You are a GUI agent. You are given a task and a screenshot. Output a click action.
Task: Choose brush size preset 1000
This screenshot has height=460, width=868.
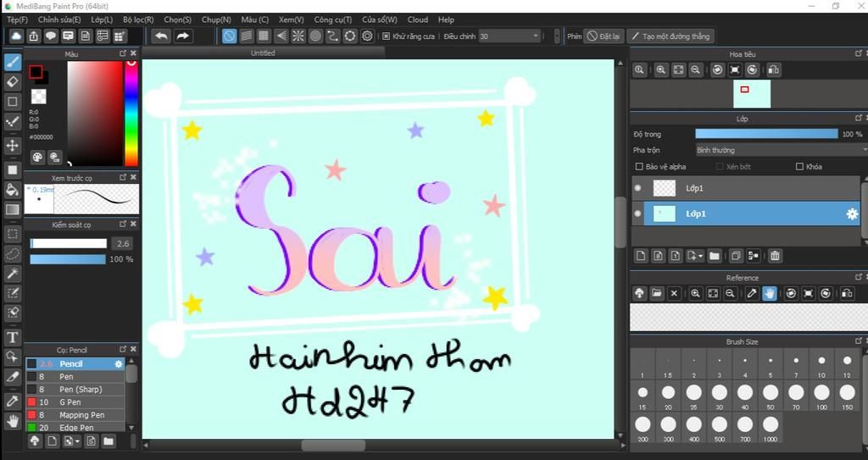click(x=771, y=429)
